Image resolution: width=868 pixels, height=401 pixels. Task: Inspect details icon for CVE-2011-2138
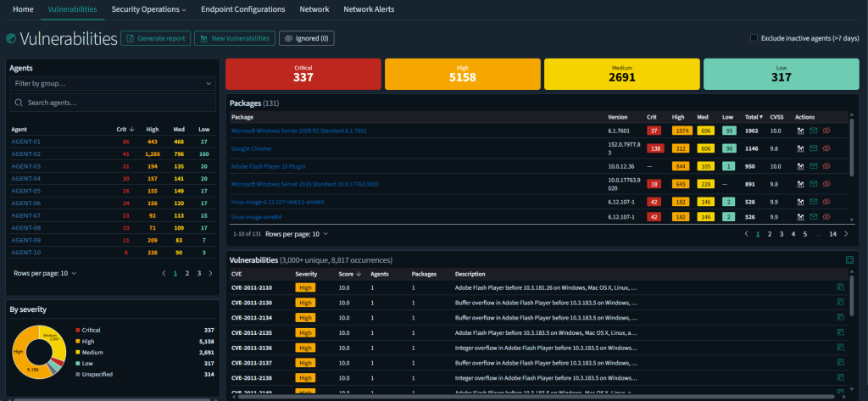840,377
